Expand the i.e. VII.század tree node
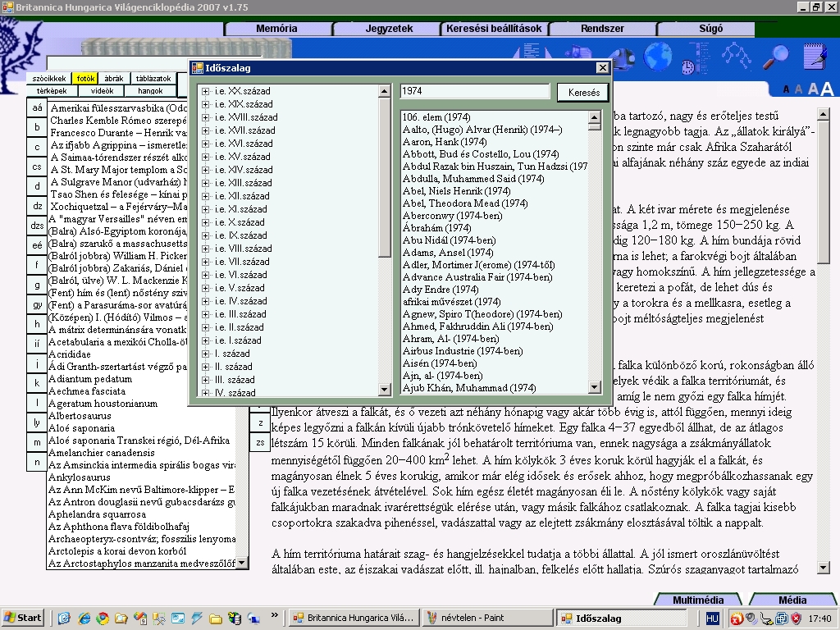The image size is (840, 630). point(205,262)
